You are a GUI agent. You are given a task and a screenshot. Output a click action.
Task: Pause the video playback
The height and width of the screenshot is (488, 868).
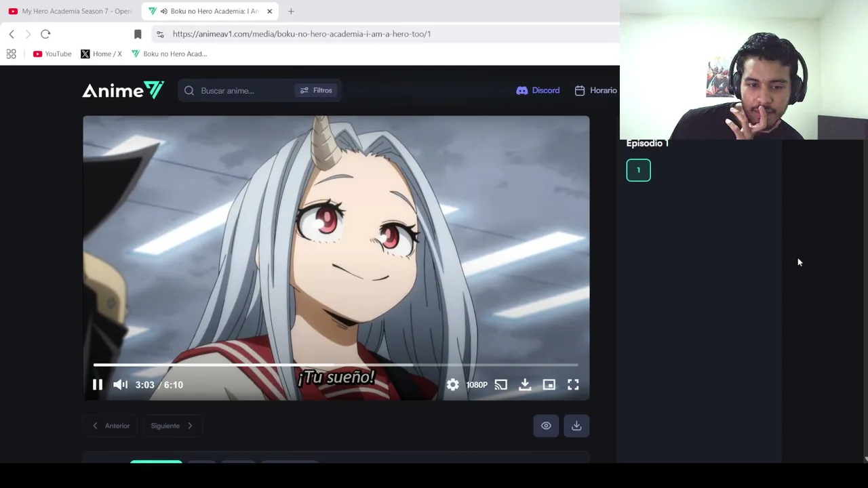click(x=98, y=385)
